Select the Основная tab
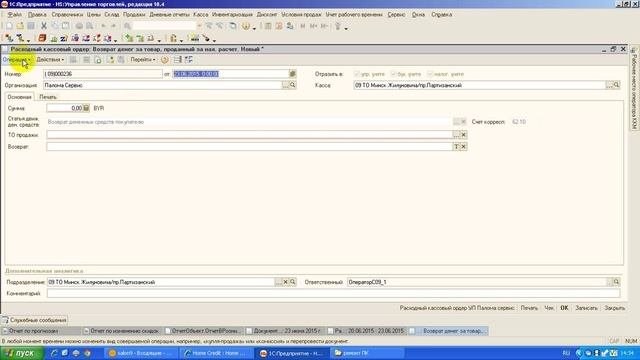Viewport: 640px width, 360px height. pos(19,97)
